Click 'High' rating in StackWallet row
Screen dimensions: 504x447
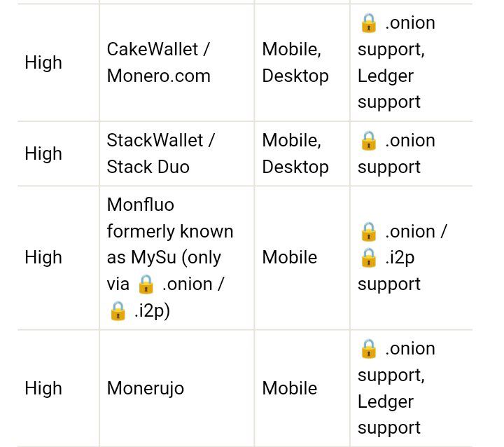43,153
